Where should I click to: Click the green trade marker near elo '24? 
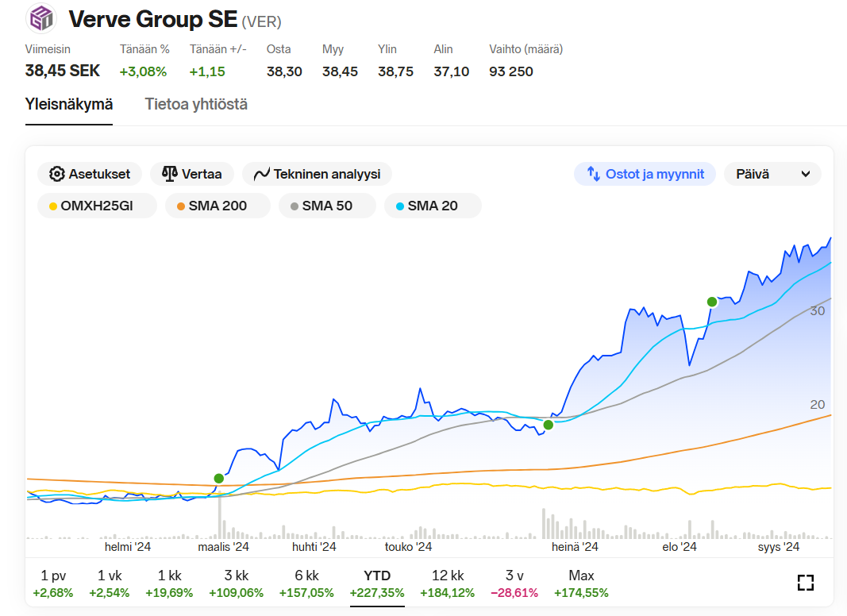point(712,302)
